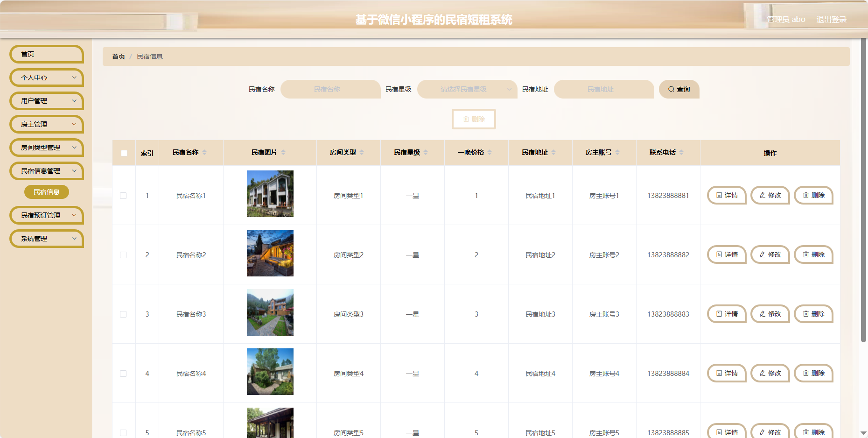Sort table by 民宿名称 column arrows
Viewport: 868px width, 438px height.
pyautogui.click(x=204, y=152)
